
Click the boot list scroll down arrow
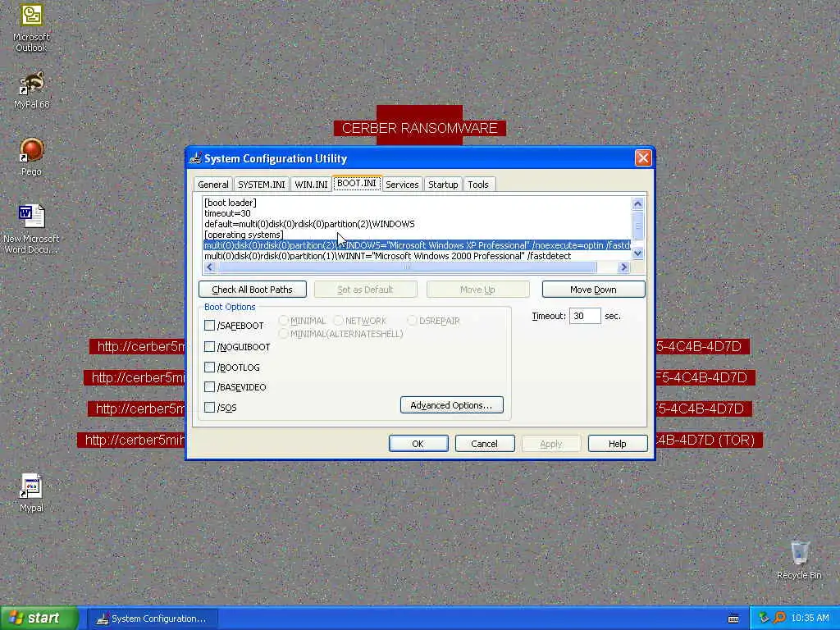[x=637, y=253]
